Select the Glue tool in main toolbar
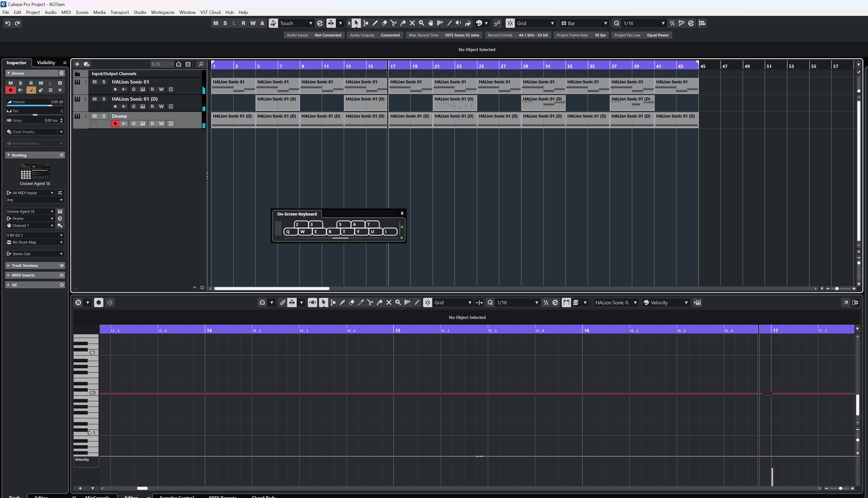868x498 pixels. click(x=403, y=23)
